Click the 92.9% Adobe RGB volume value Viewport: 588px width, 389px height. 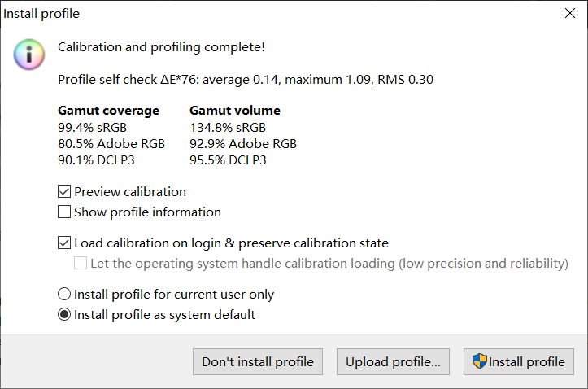pos(243,143)
